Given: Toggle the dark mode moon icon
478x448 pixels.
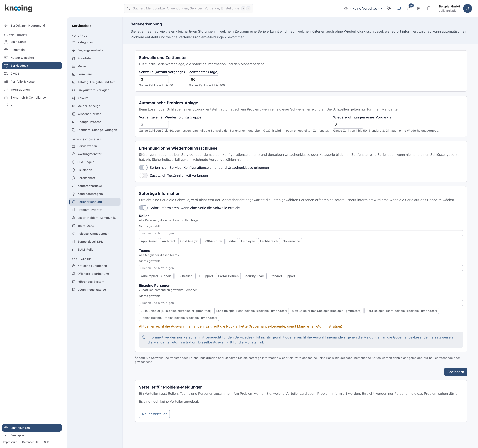Looking at the screenshot, I should [x=389, y=8].
